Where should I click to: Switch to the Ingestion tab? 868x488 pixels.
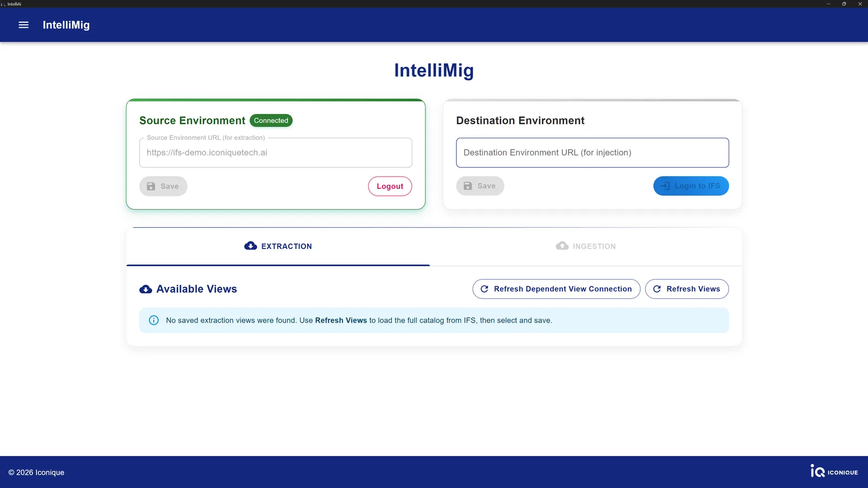[x=586, y=246]
